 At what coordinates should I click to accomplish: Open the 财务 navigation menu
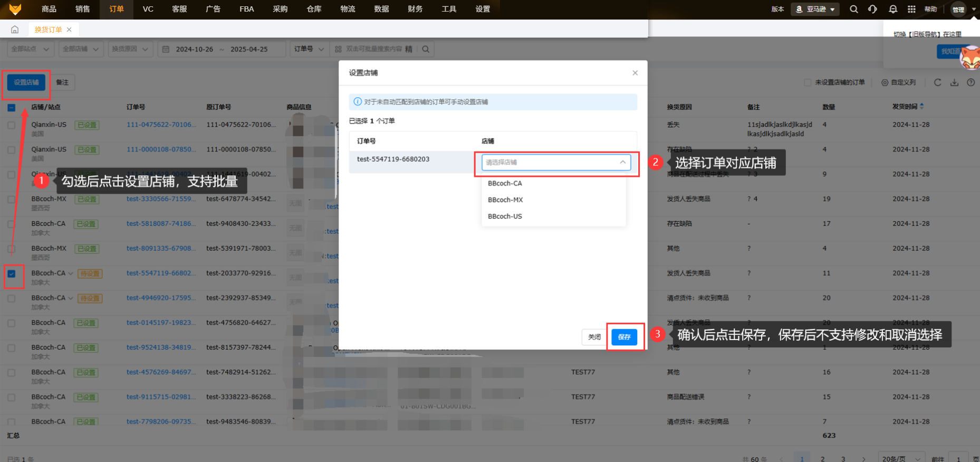coord(415,9)
